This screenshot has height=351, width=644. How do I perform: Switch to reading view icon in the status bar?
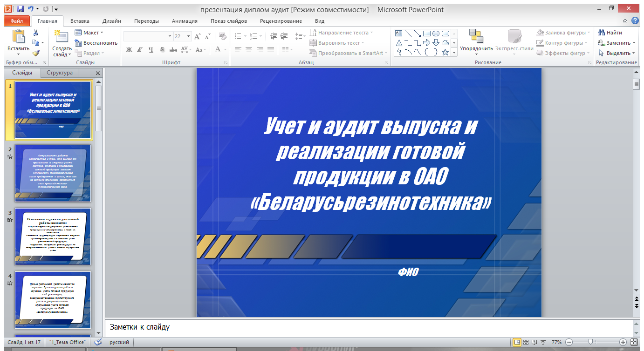pyautogui.click(x=534, y=342)
